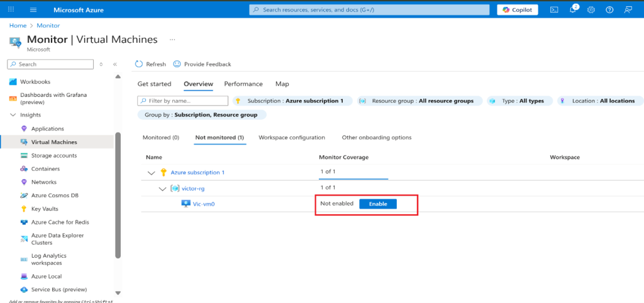This screenshot has height=303, width=644.
Task: Open Containers insights
Action: coord(45,169)
